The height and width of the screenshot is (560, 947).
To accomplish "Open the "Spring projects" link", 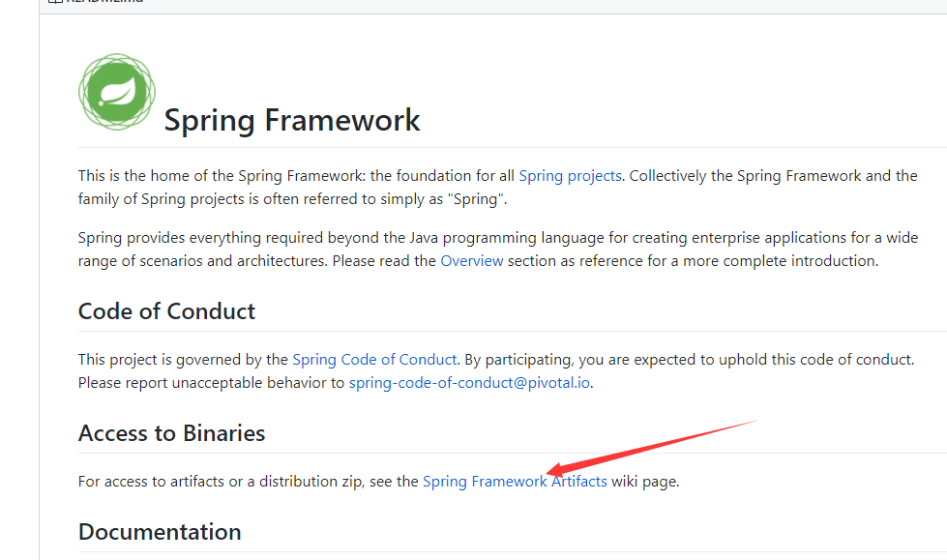I will pyautogui.click(x=570, y=176).
